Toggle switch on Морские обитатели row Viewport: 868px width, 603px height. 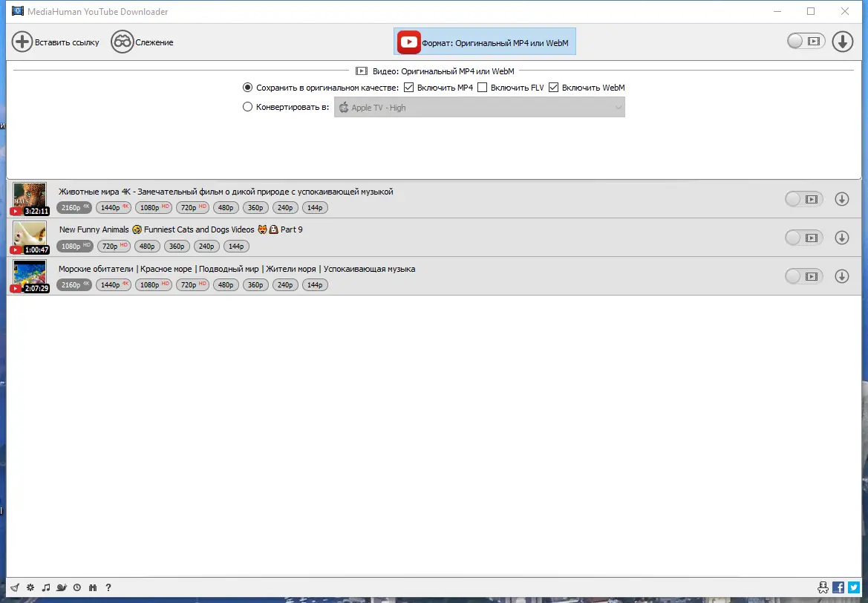(804, 276)
